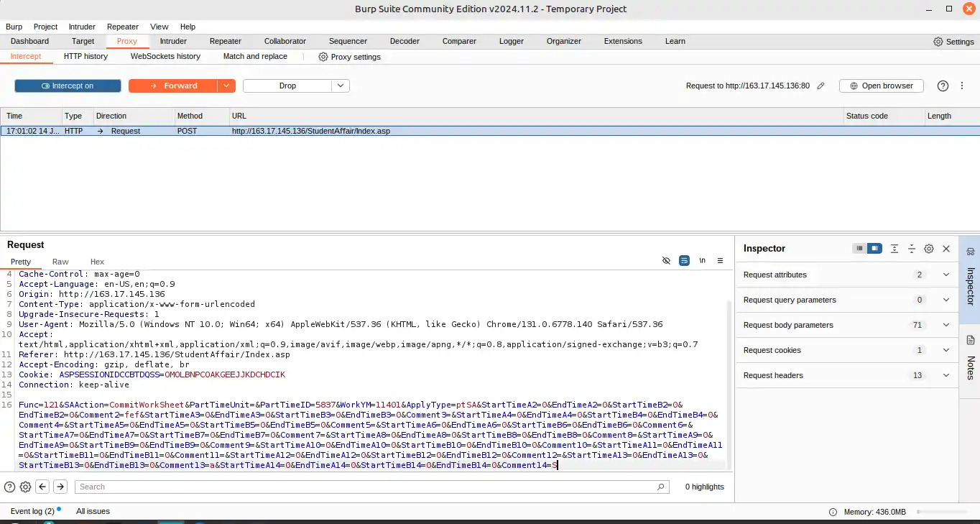This screenshot has width=980, height=524.
Task: Go to next search match arrow
Action: click(60, 487)
